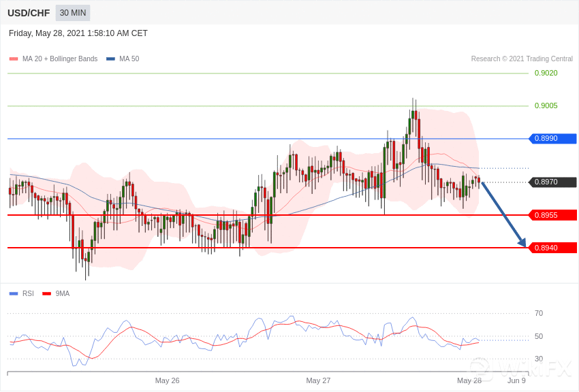Click the 0.9005 resistance level label
The image size is (579, 392).
(546, 106)
